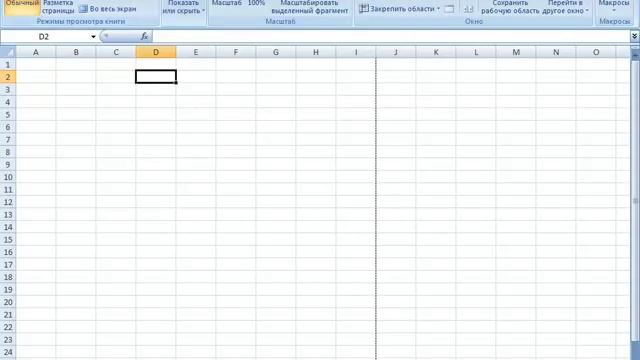This screenshot has height=360, width=640.
Task: Click Масштабировать выделенный фрагмент
Action: (310, 7)
